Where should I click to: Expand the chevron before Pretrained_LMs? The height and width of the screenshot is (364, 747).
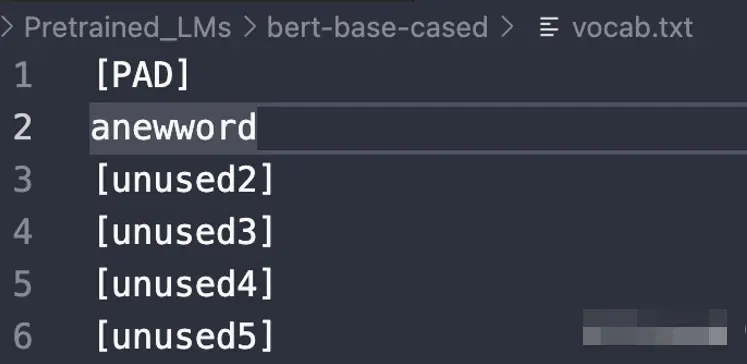[6, 28]
